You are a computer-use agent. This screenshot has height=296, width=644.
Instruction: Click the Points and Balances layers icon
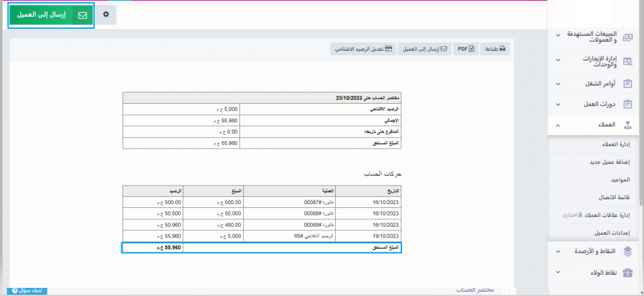(628, 251)
